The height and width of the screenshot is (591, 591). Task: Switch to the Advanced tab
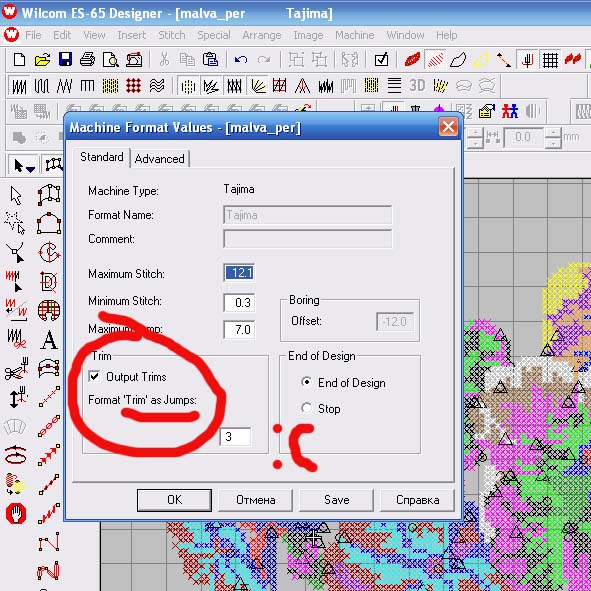pyautogui.click(x=159, y=159)
